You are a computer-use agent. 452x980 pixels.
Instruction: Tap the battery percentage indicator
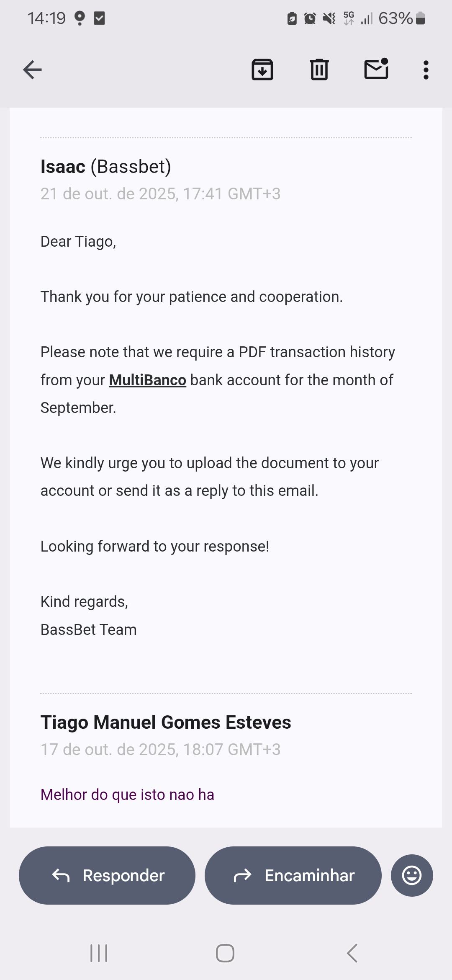pos(395,18)
